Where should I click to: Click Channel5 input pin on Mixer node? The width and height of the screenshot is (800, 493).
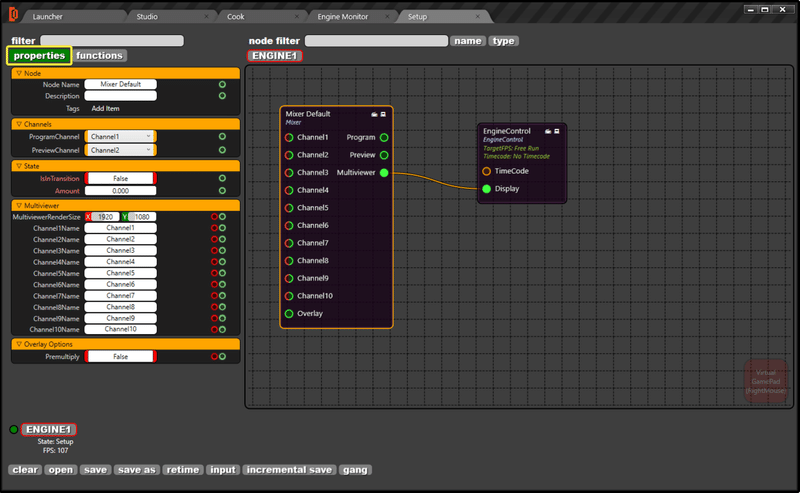[x=289, y=208]
